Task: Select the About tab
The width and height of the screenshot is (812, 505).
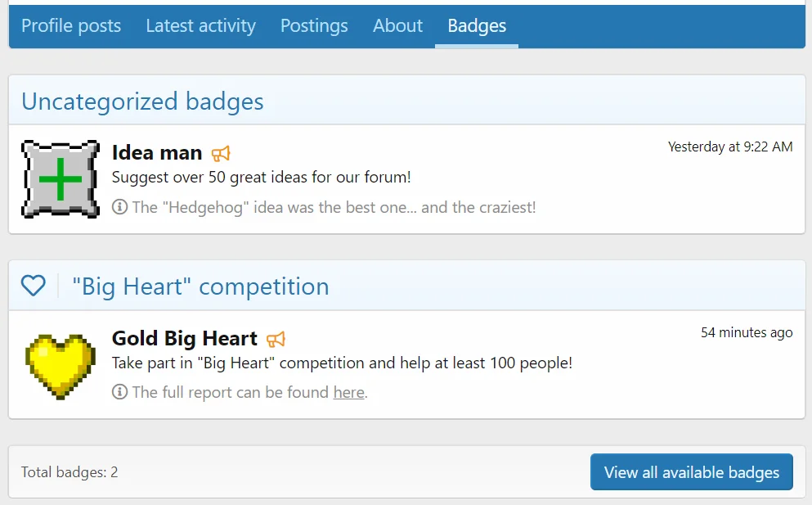Action: (397, 26)
